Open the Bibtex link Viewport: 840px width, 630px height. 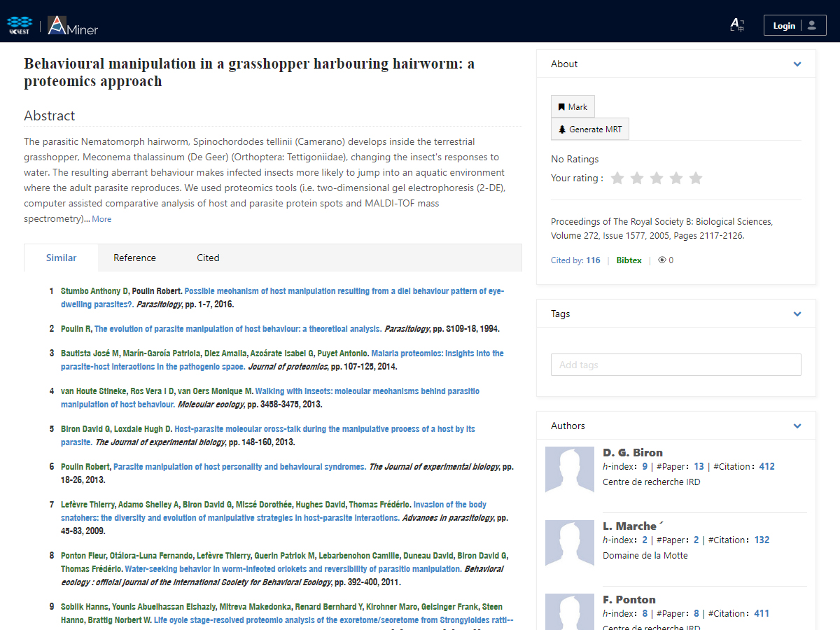click(x=629, y=260)
